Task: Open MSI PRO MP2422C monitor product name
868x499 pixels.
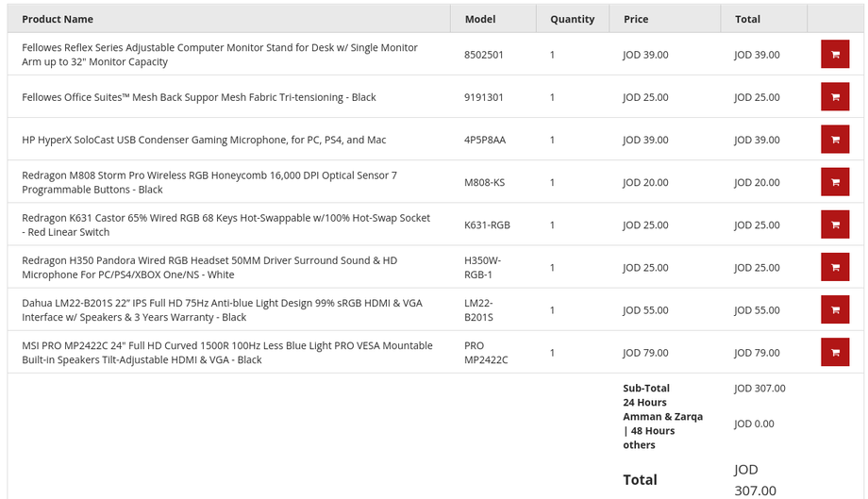Action: click(227, 353)
